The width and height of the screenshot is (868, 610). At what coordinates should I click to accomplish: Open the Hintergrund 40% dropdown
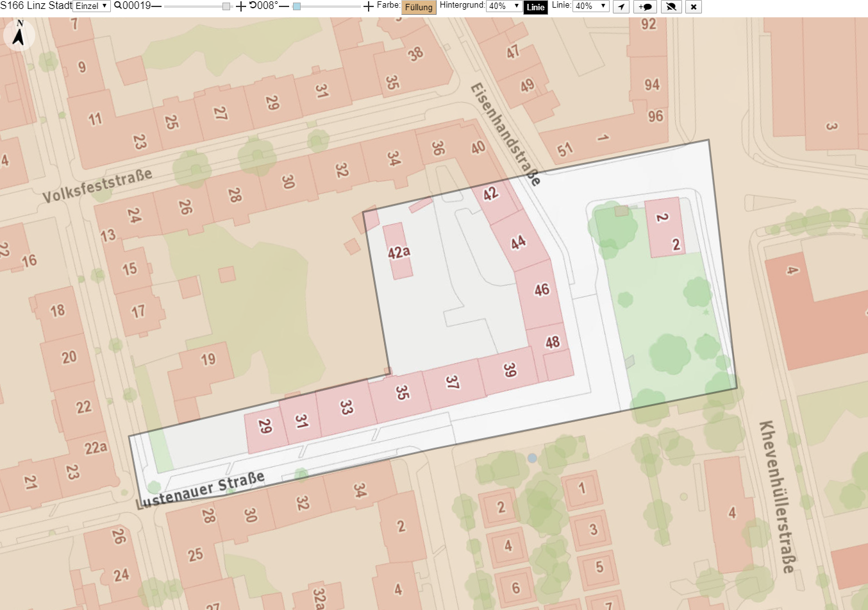click(504, 6)
